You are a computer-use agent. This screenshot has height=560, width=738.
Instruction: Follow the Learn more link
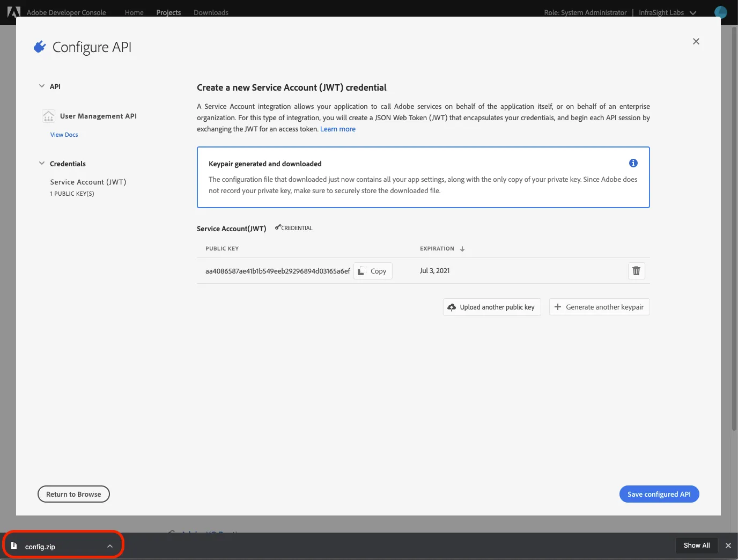(338, 129)
